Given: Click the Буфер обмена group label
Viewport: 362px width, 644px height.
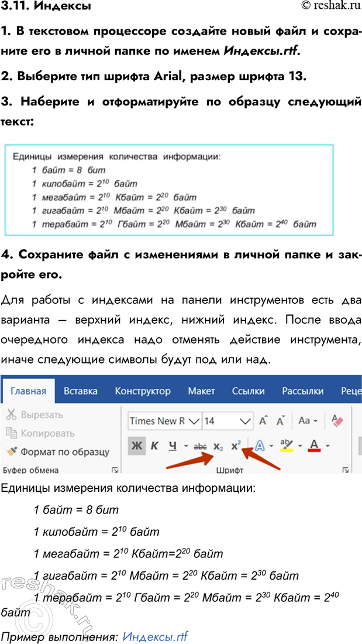Looking at the screenshot, I should tap(31, 470).
